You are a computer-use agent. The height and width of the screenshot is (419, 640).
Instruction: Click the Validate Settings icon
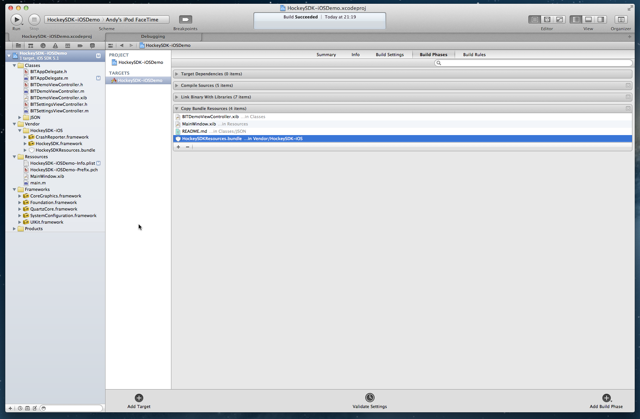(370, 398)
